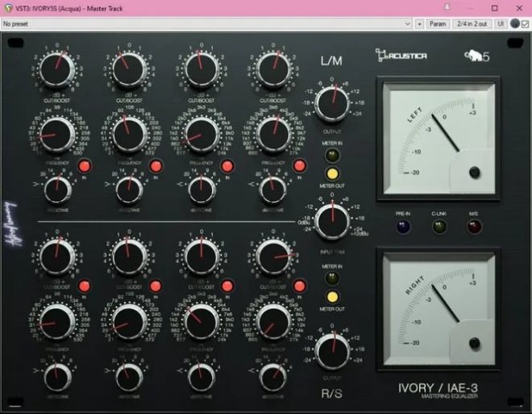This screenshot has height=414, width=532.
Task: Open the Param button menu
Action: [x=438, y=23]
